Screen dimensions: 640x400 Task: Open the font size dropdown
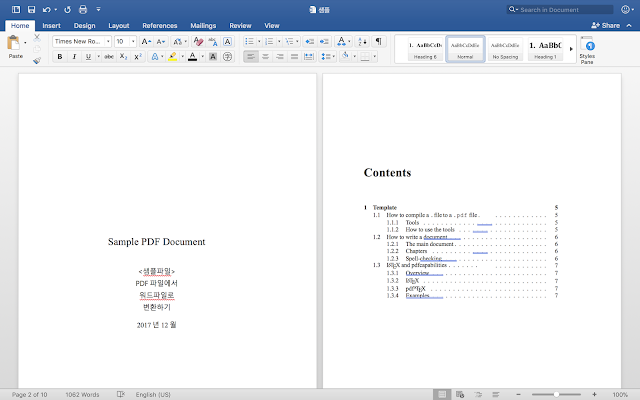click(x=133, y=42)
